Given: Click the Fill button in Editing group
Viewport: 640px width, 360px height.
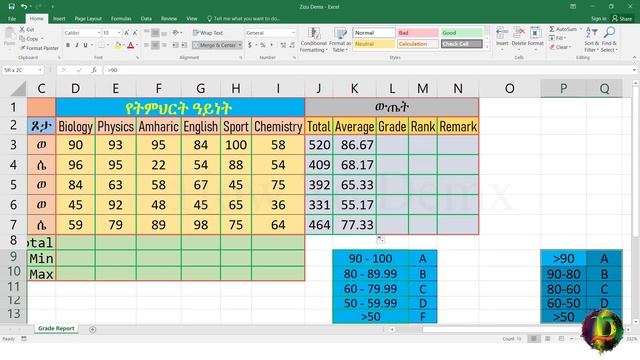Looking at the screenshot, I should tap(558, 38).
